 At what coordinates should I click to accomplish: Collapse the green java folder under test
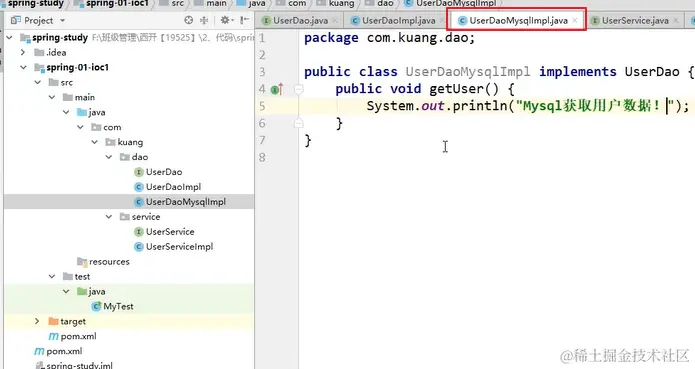coord(66,291)
